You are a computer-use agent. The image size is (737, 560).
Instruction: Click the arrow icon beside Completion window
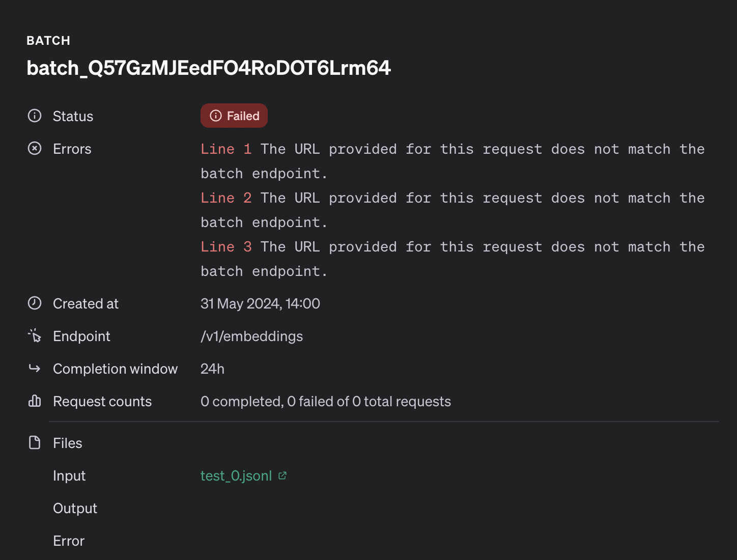pyautogui.click(x=34, y=368)
